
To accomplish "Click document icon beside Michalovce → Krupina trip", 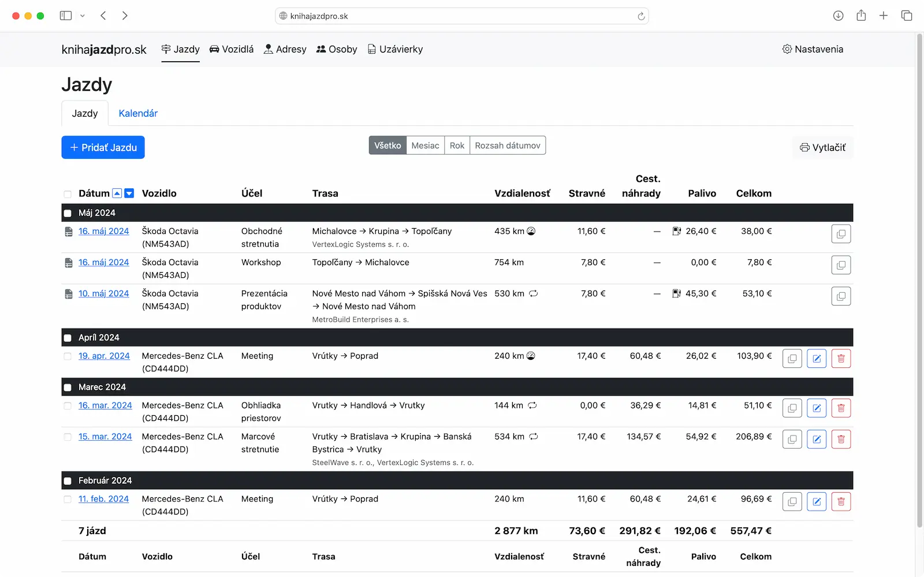I will click(69, 232).
